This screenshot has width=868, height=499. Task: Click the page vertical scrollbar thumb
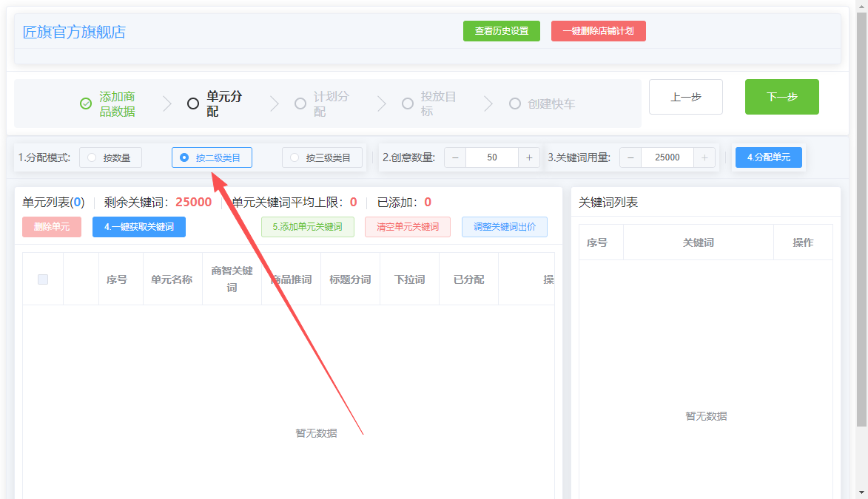pyautogui.click(x=861, y=219)
